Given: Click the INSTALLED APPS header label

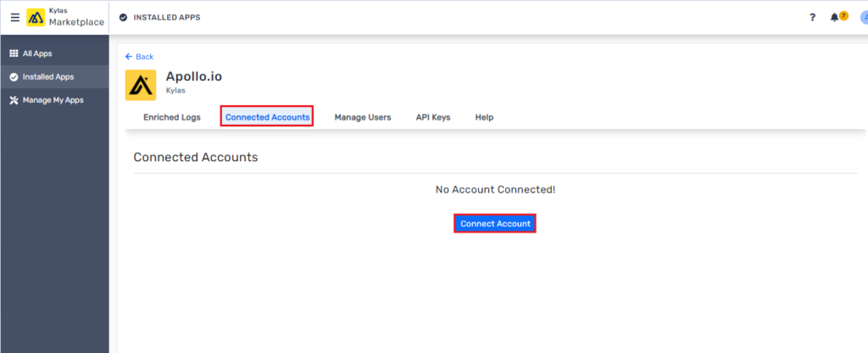Looking at the screenshot, I should click(167, 18).
